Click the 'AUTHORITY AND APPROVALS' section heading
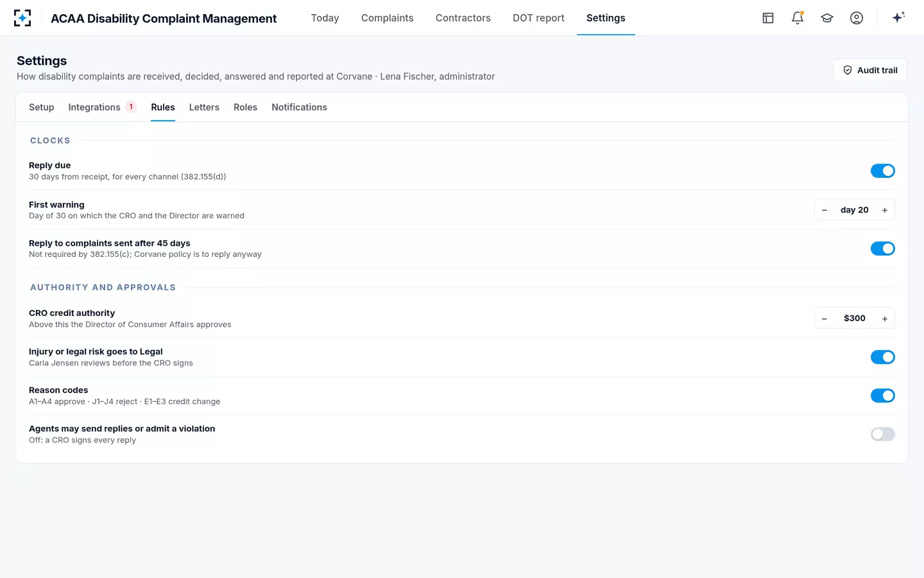 (x=103, y=288)
